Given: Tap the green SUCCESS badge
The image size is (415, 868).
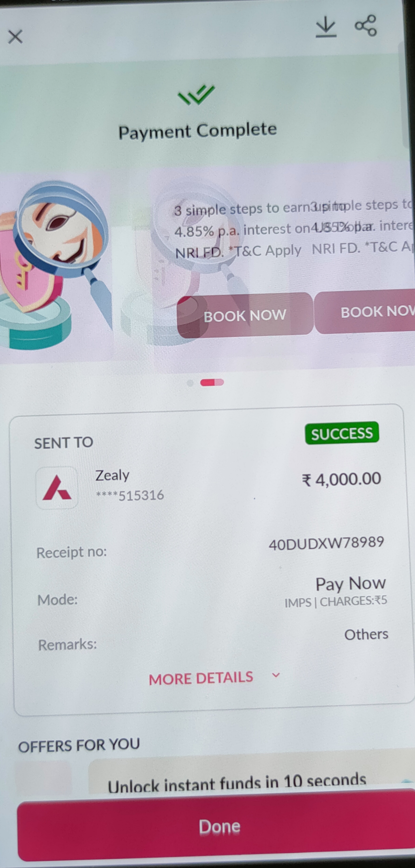Looking at the screenshot, I should [342, 433].
